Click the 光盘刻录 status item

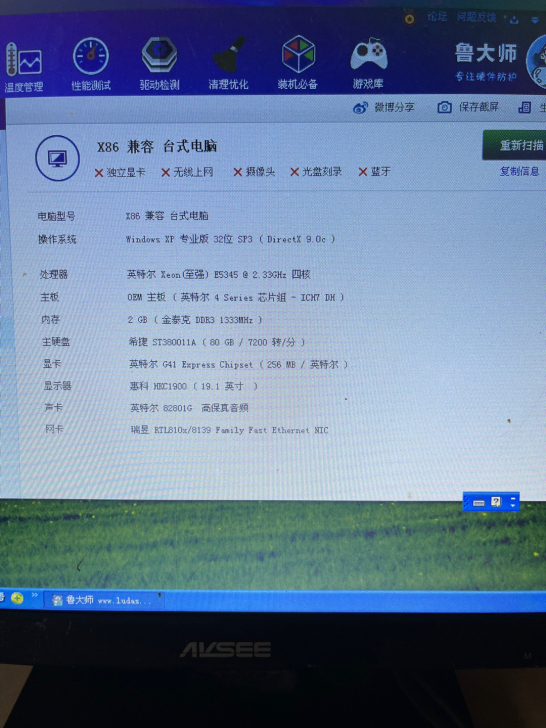coord(316,172)
